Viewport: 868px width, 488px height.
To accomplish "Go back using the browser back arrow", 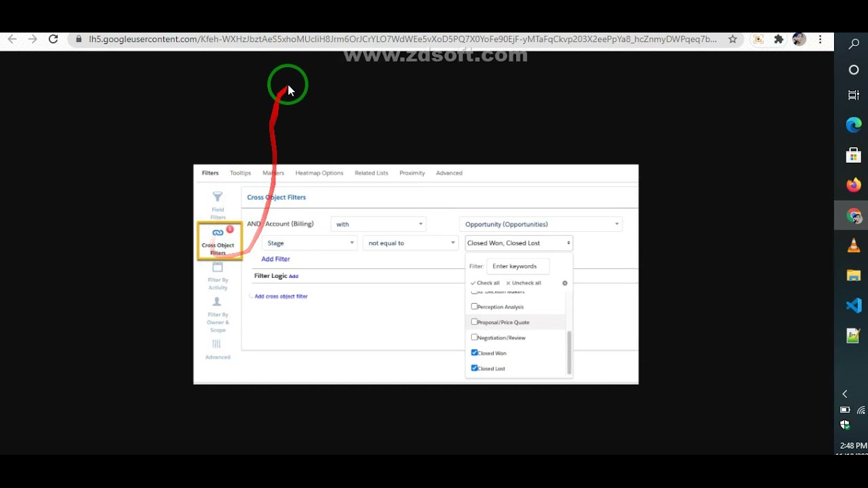I will click(12, 39).
